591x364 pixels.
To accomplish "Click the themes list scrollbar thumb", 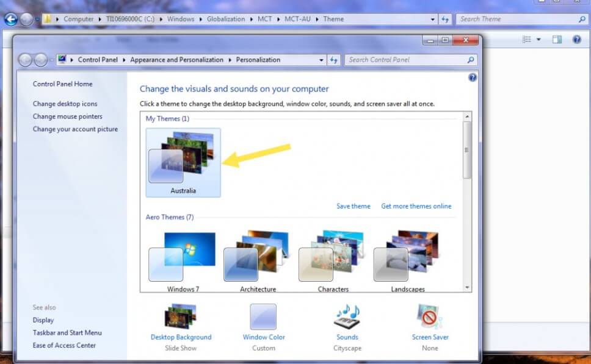I will point(467,150).
